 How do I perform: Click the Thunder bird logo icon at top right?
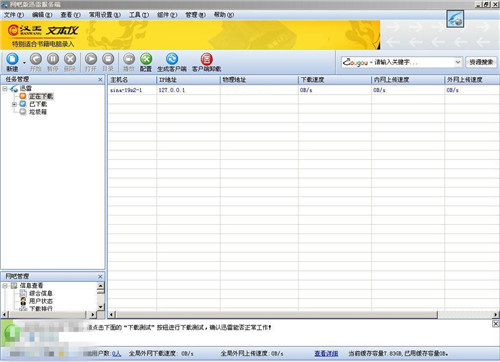455,19
